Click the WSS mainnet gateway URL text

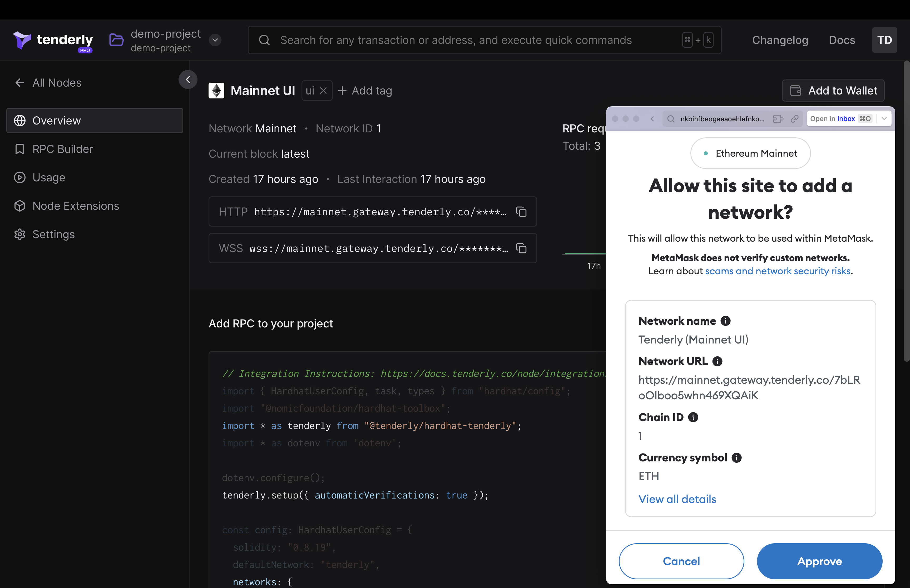(378, 248)
